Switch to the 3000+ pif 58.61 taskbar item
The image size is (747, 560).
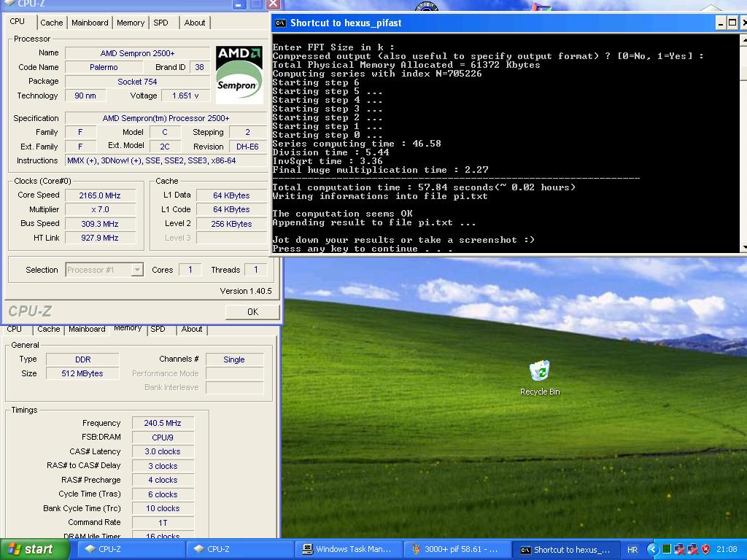(457, 550)
